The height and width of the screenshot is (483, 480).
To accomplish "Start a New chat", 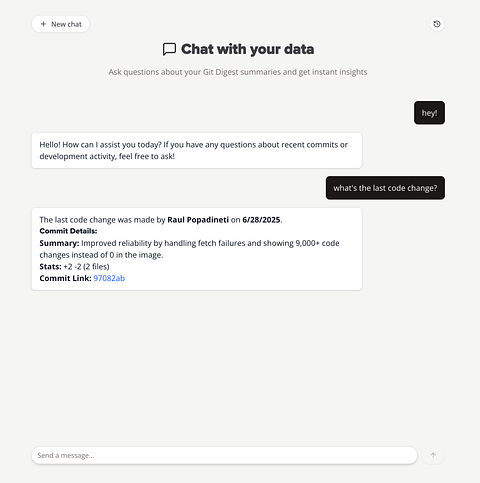I will tap(61, 24).
